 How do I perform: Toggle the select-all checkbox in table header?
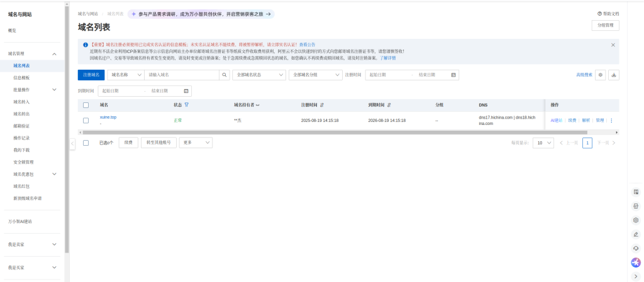pos(86,105)
